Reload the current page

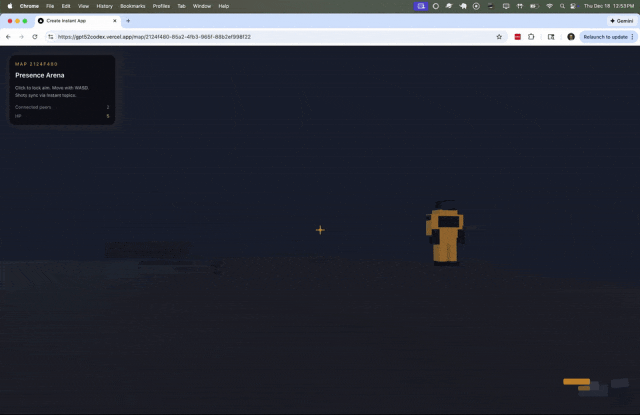35,37
